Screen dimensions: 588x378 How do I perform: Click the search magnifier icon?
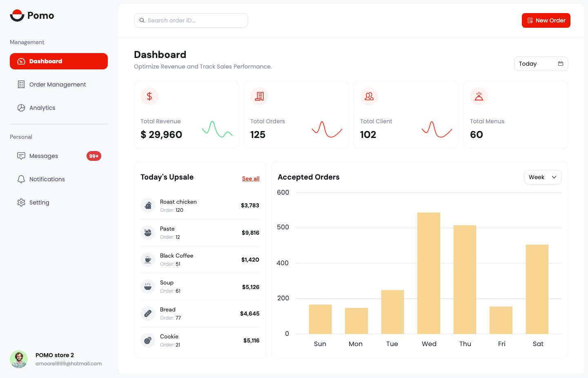pos(142,20)
